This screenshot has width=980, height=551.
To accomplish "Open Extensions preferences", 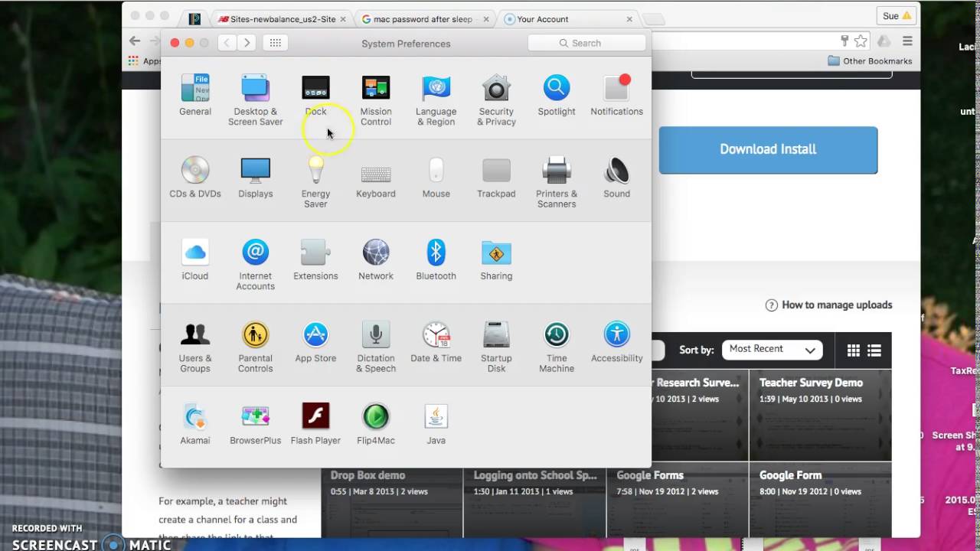I will point(315,259).
